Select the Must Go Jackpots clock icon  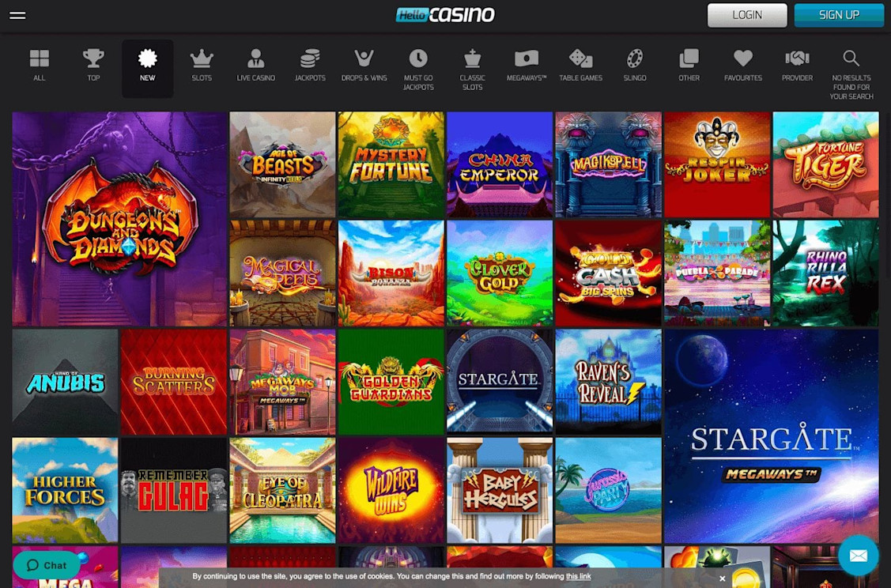tap(418, 58)
